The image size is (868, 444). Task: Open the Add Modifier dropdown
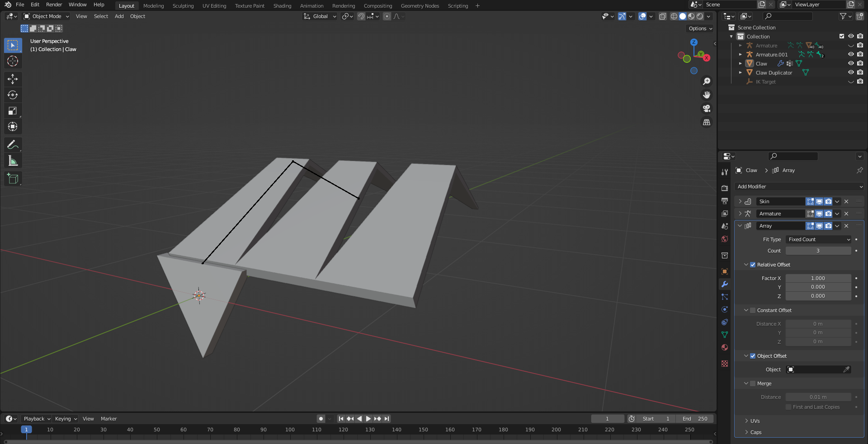tap(799, 187)
